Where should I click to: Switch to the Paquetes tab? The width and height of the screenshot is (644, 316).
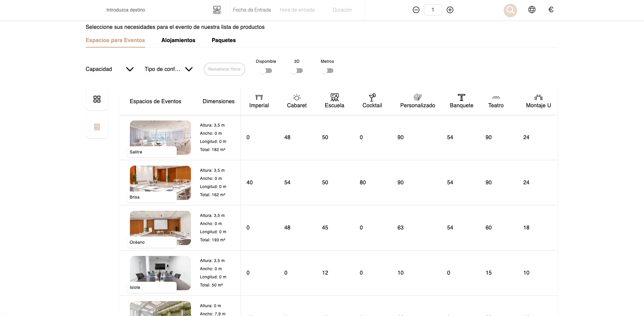223,40
